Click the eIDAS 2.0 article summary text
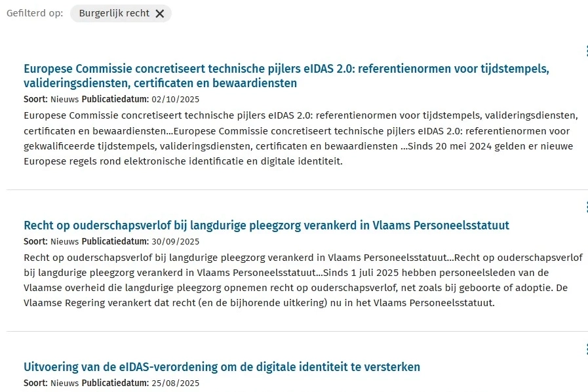Viewport: 588px width, 392px height. coord(300,138)
